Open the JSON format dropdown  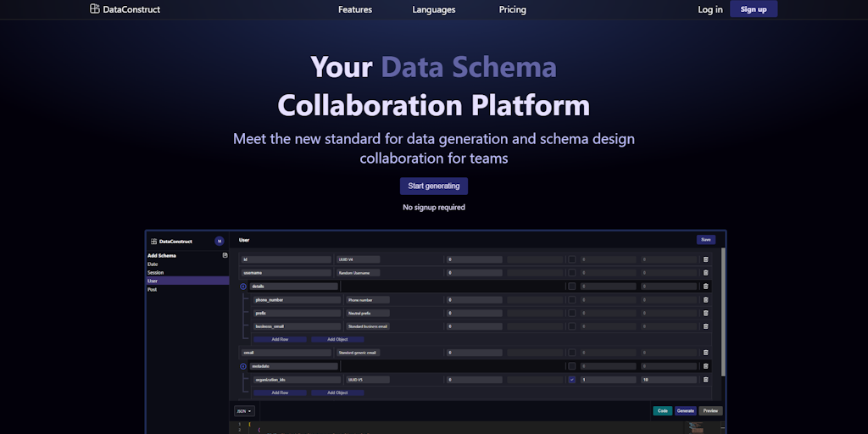click(x=244, y=411)
